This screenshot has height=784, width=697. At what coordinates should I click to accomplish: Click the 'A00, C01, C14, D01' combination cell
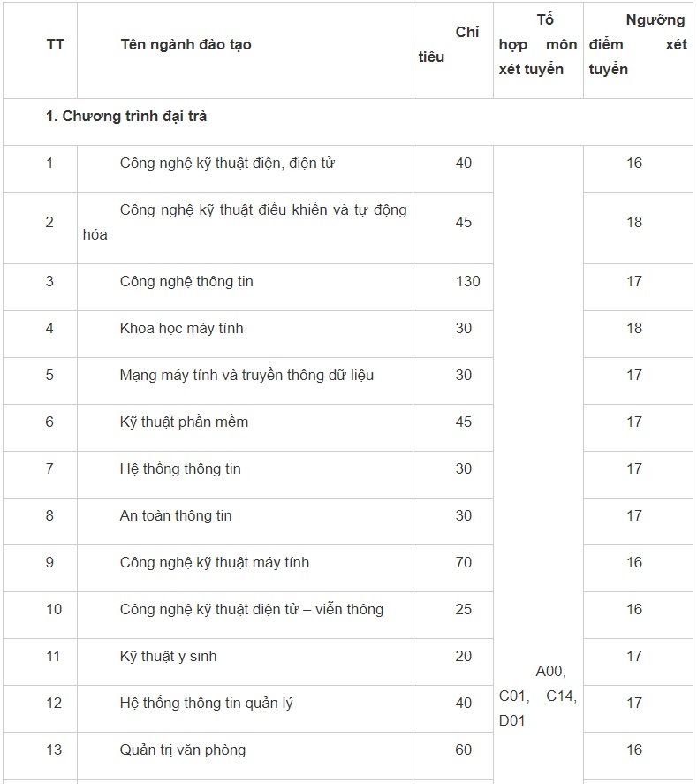537,696
